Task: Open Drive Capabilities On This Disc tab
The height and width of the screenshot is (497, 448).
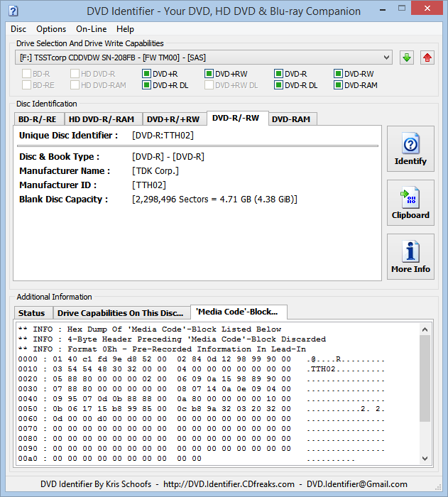Action: click(121, 313)
